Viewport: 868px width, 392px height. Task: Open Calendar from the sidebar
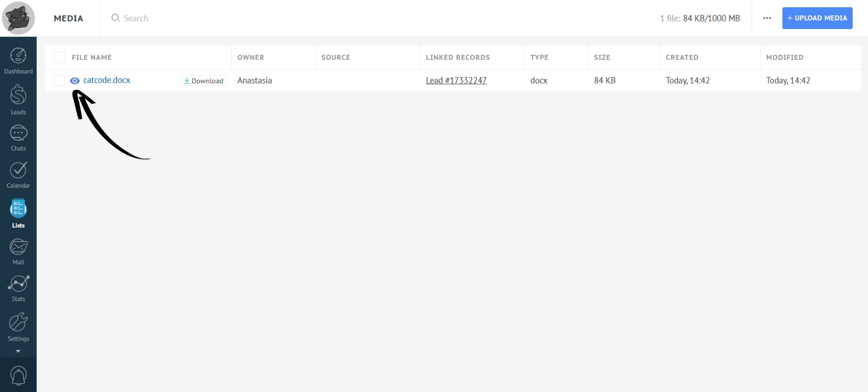[x=18, y=175]
